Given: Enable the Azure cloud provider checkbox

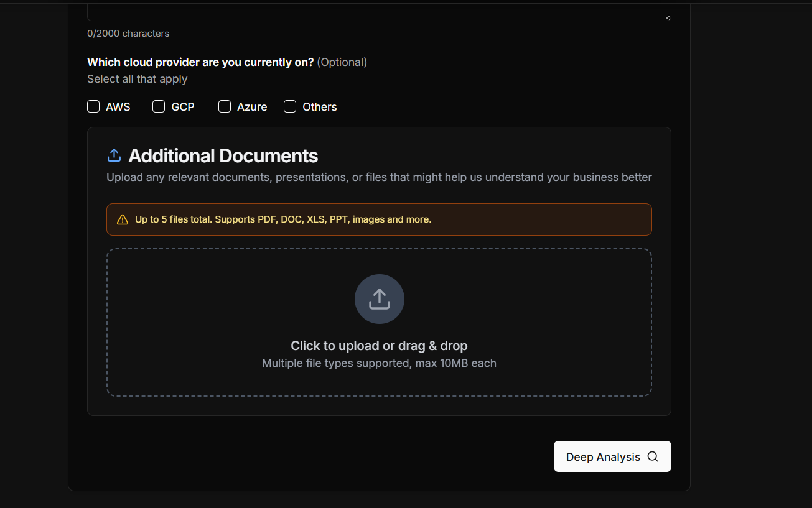Looking at the screenshot, I should tap(225, 106).
